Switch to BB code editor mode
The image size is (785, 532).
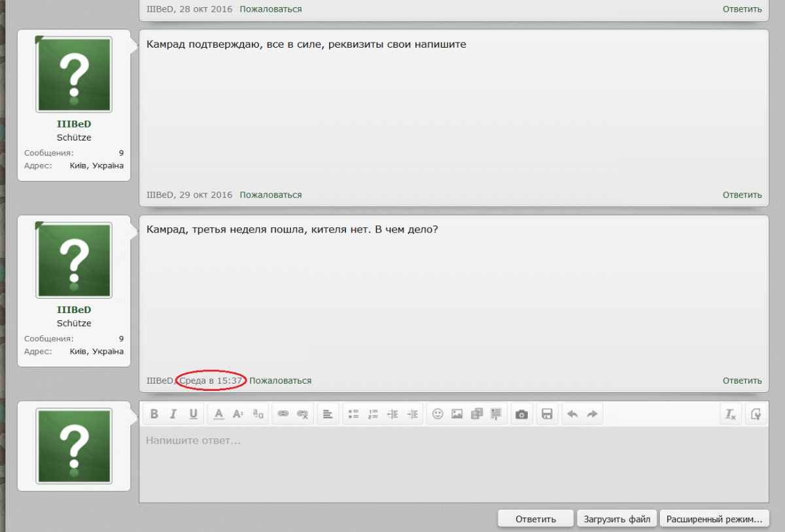756,414
